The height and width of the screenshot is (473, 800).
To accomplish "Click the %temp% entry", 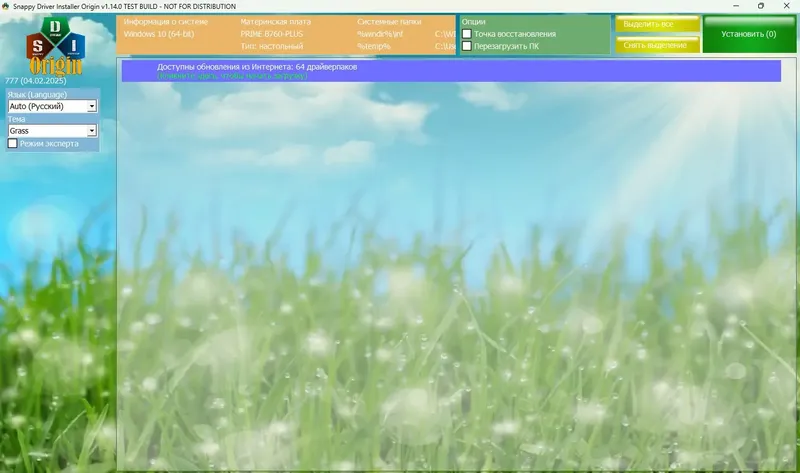I will pyautogui.click(x=374, y=46).
